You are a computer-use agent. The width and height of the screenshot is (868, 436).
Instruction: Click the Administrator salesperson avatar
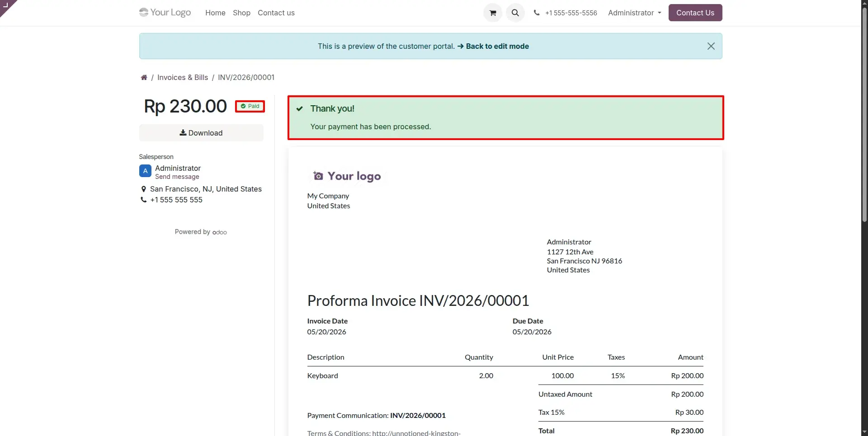[x=145, y=171]
